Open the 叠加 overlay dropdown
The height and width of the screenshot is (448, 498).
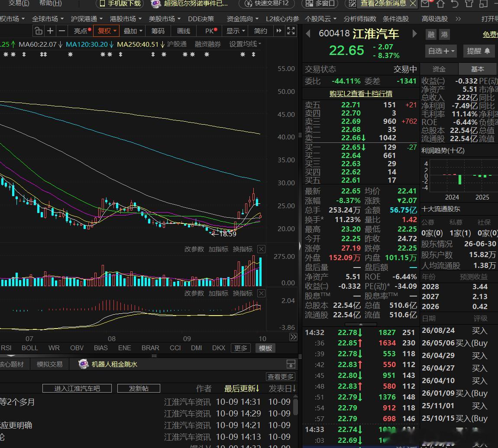pyautogui.click(x=133, y=31)
